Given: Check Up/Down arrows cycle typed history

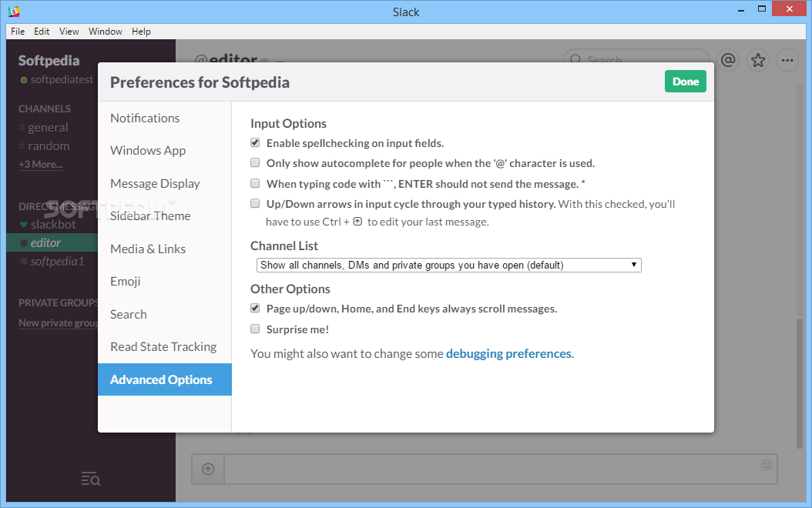Looking at the screenshot, I should point(255,203).
